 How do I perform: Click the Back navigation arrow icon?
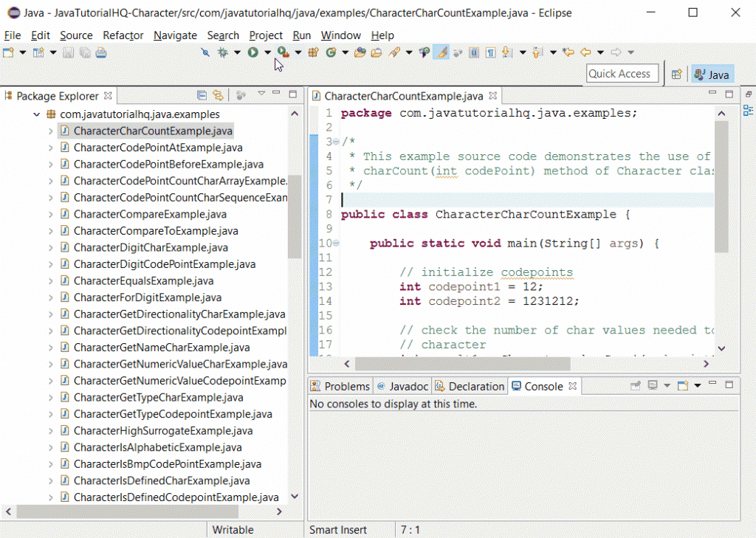(585, 52)
